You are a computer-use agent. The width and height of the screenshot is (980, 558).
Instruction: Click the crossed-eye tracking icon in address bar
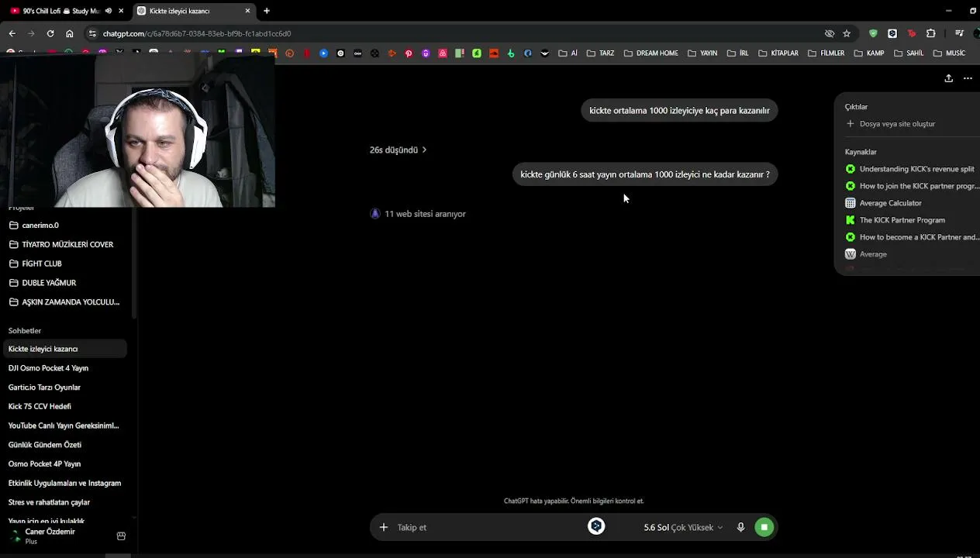(830, 33)
